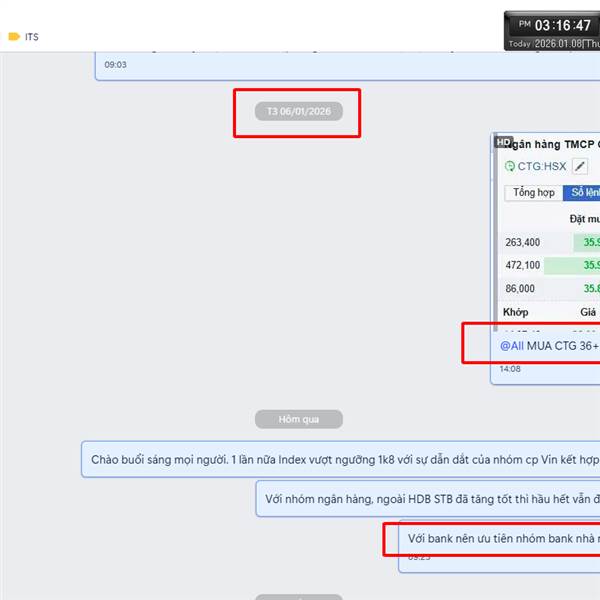Click the green refresh icon beside CTG:HSX

(510, 166)
